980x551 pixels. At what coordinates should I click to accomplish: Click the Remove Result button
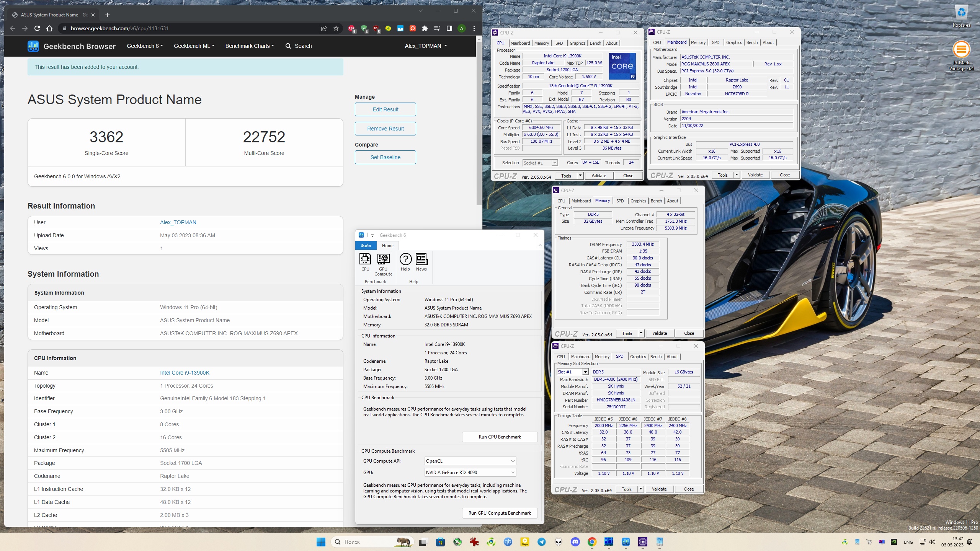[x=385, y=129]
